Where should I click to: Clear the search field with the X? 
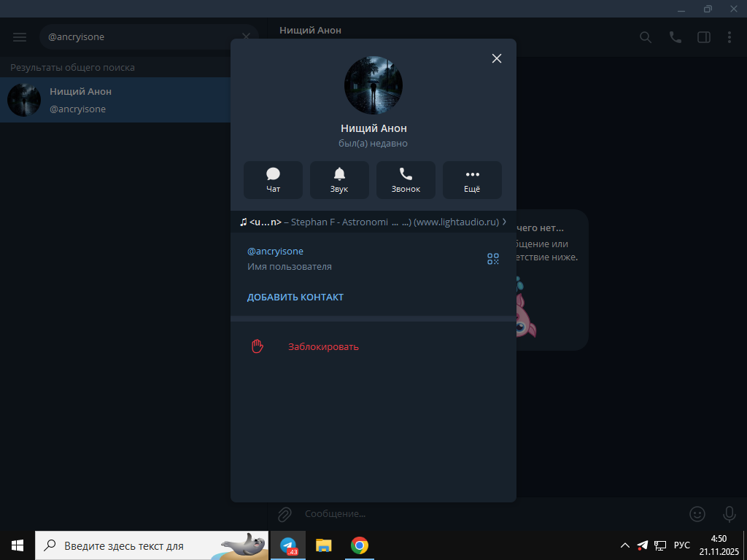247,36
